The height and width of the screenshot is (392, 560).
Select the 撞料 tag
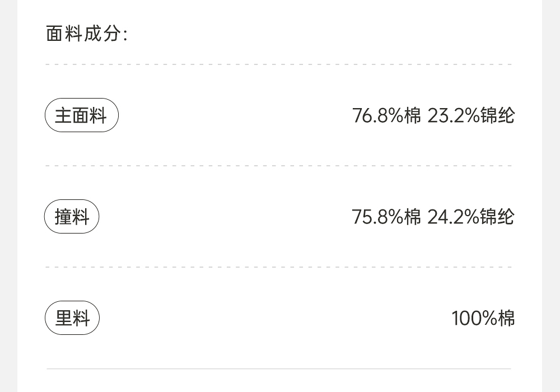point(72,217)
